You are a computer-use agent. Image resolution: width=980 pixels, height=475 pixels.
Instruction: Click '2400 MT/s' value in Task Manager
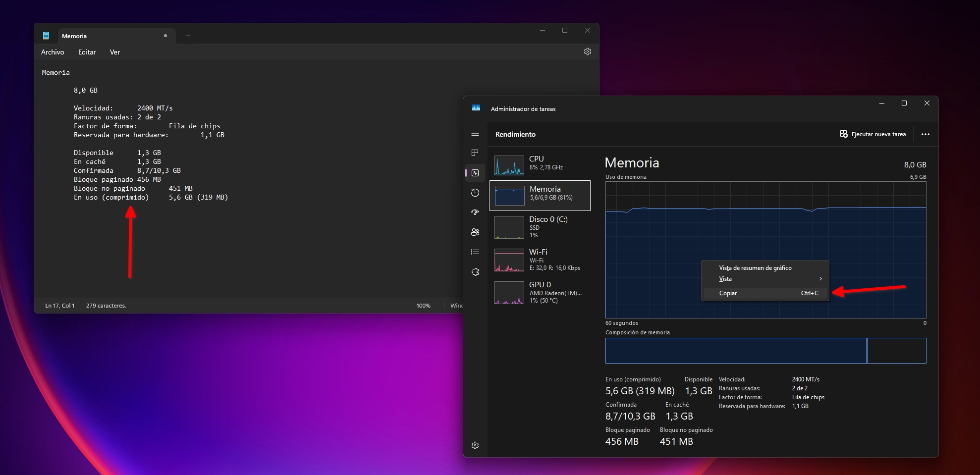point(806,379)
